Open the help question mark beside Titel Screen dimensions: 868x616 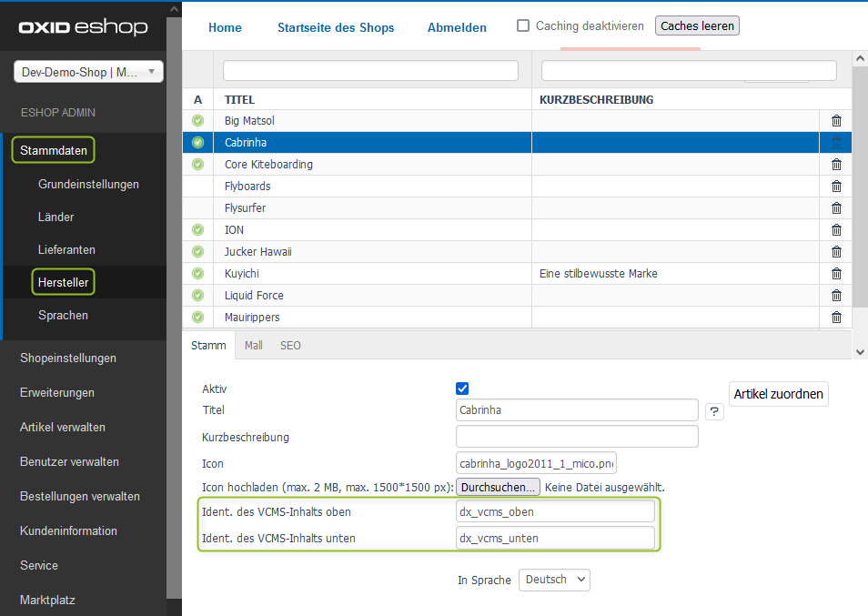coord(714,411)
